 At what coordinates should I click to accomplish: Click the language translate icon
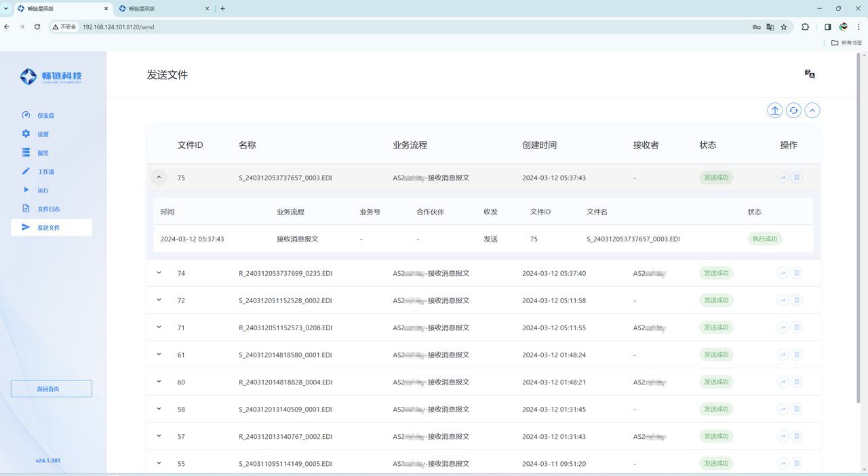point(809,74)
